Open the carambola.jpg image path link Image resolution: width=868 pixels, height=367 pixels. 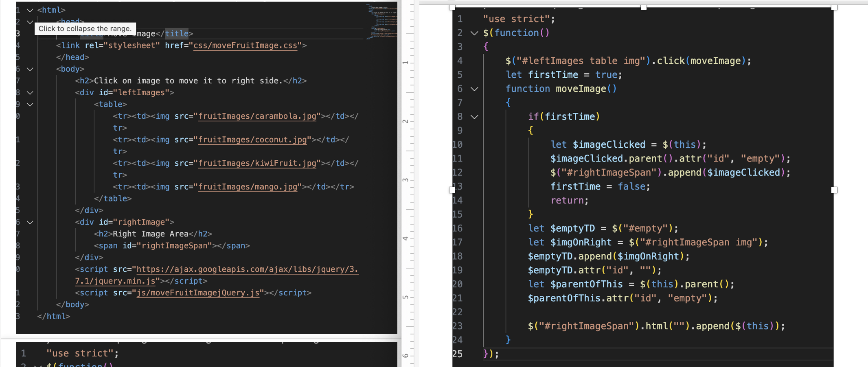[256, 116]
